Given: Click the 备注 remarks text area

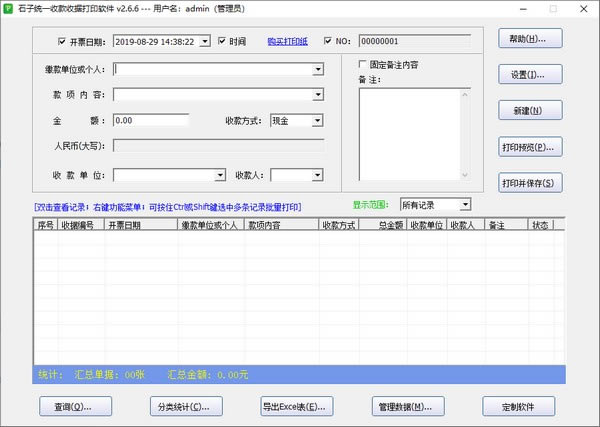Looking at the screenshot, I should tap(414, 134).
